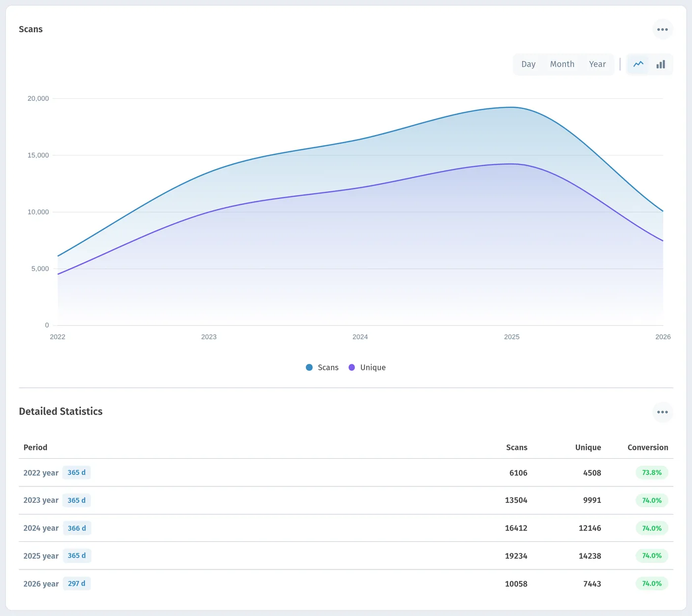This screenshot has height=616, width=692.
Task: Select the Month time range
Action: (562, 64)
